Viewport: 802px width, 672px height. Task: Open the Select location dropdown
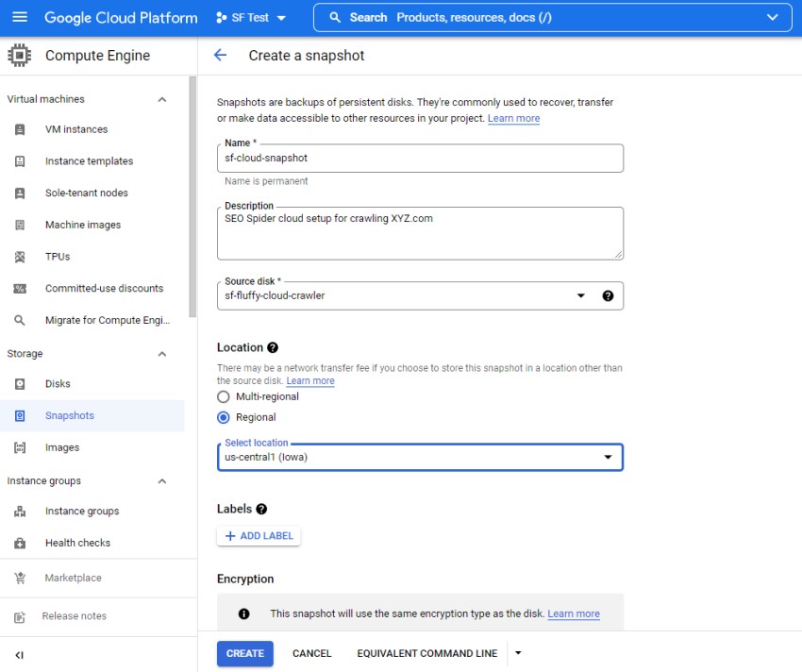[419, 458]
